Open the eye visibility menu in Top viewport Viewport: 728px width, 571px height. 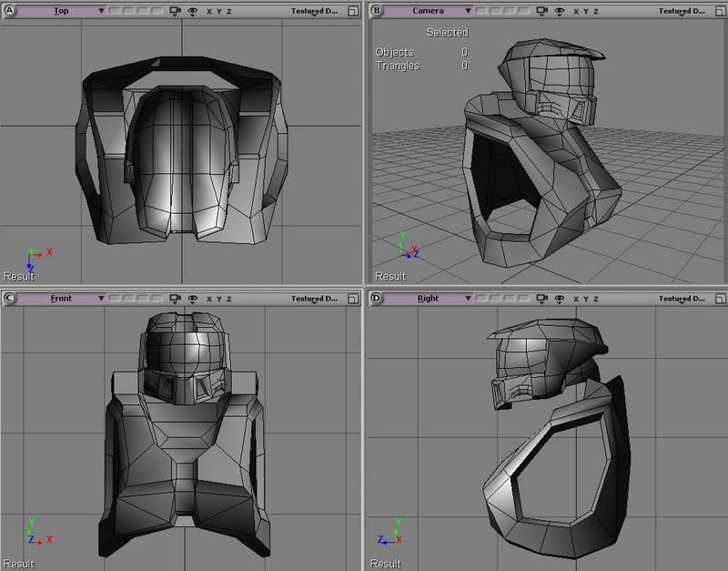pyautogui.click(x=193, y=11)
